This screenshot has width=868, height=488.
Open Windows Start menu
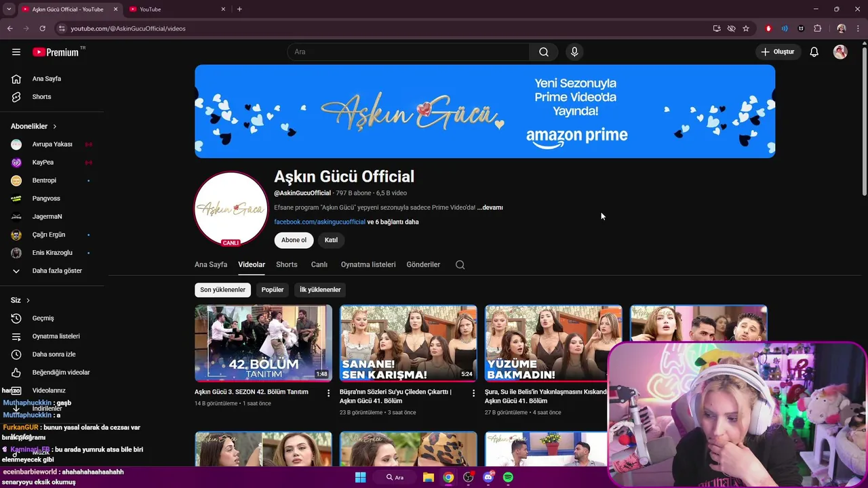click(x=361, y=477)
